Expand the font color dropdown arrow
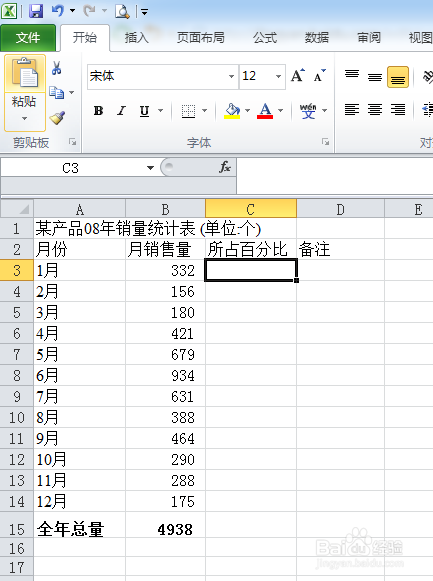 point(281,110)
